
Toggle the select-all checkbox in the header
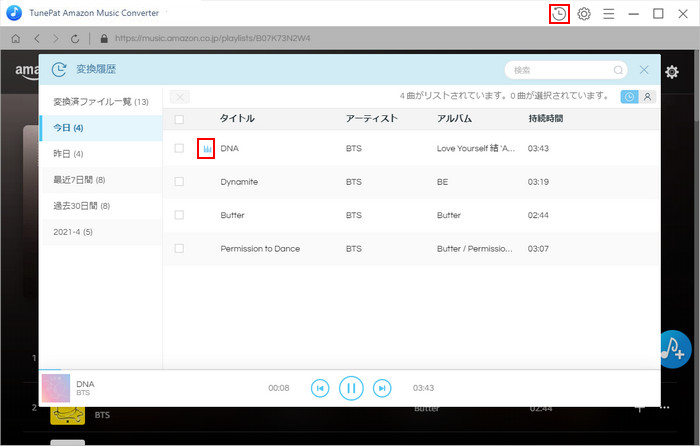(x=179, y=119)
